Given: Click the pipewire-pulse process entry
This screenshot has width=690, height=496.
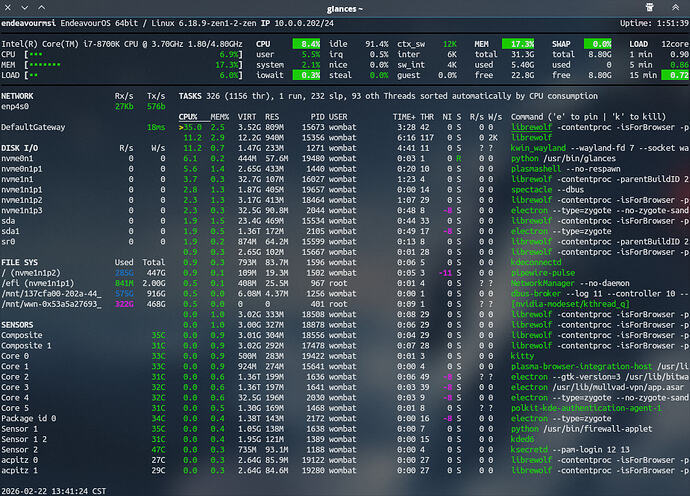Looking at the screenshot, I should click(x=544, y=273).
